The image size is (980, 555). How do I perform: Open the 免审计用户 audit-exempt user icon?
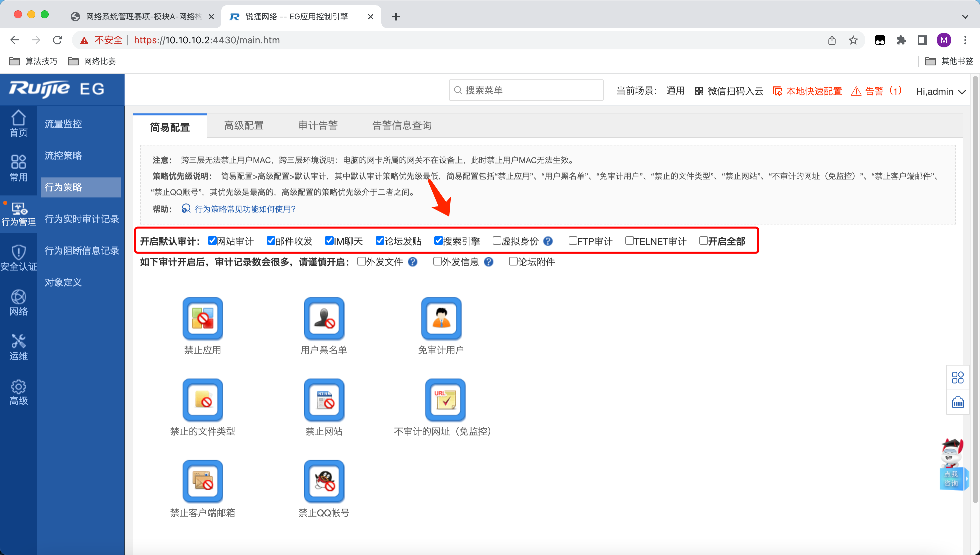441,318
